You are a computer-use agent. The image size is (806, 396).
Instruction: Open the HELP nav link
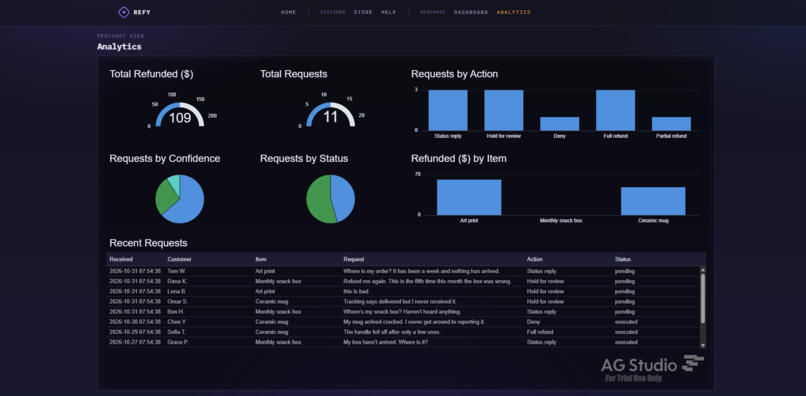click(389, 12)
